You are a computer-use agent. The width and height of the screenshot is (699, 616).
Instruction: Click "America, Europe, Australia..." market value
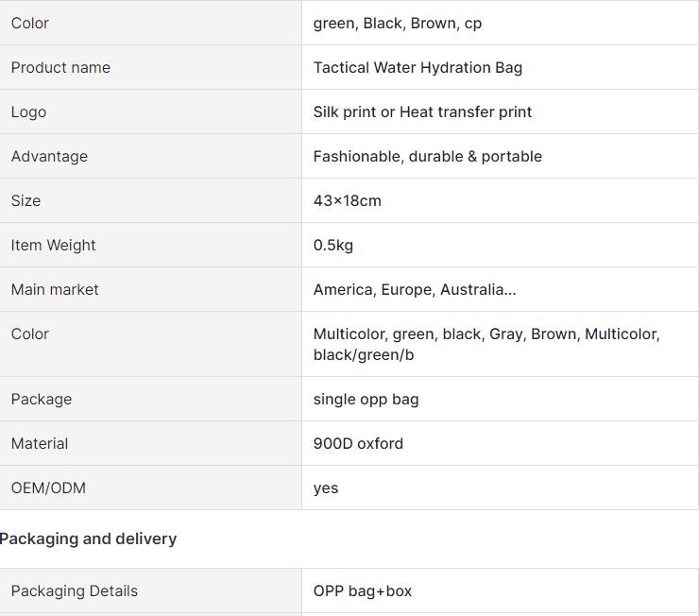[x=415, y=289]
